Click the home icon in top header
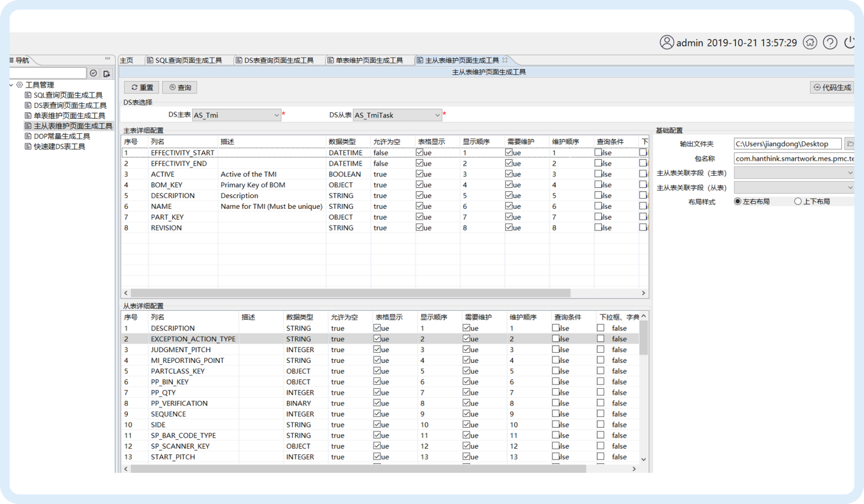The height and width of the screenshot is (504, 864). [x=810, y=43]
